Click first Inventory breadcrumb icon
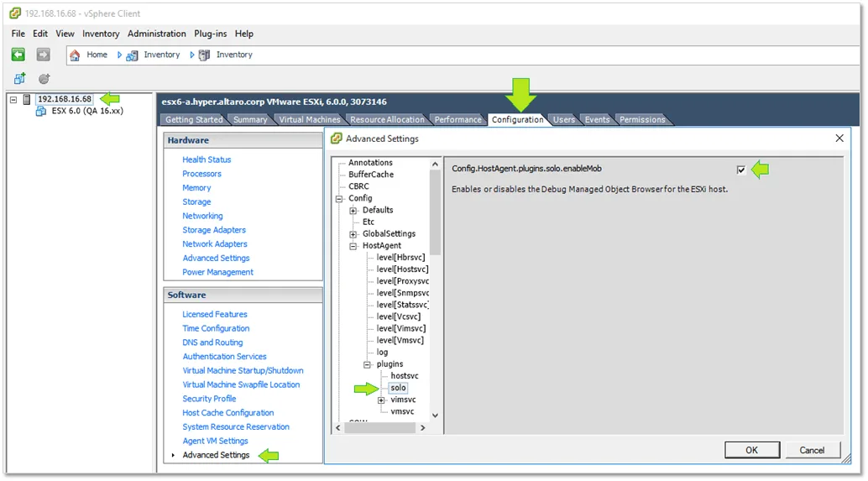868x481 pixels. [x=132, y=55]
